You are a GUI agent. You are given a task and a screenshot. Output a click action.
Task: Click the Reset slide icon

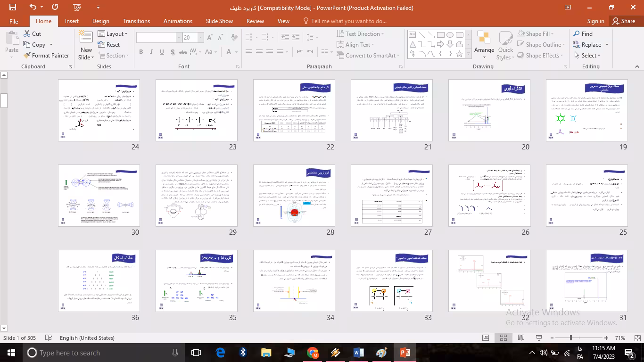pyautogui.click(x=102, y=45)
